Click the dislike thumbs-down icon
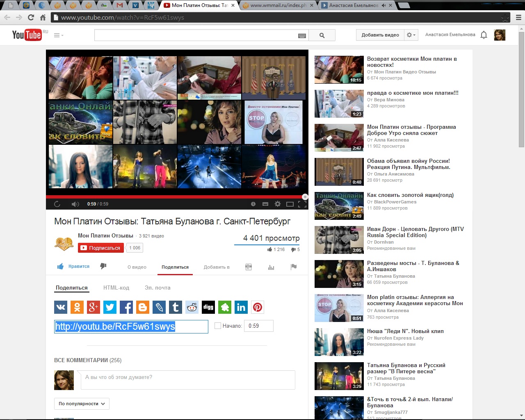Image resolution: width=525 pixels, height=420 pixels. pyautogui.click(x=103, y=266)
